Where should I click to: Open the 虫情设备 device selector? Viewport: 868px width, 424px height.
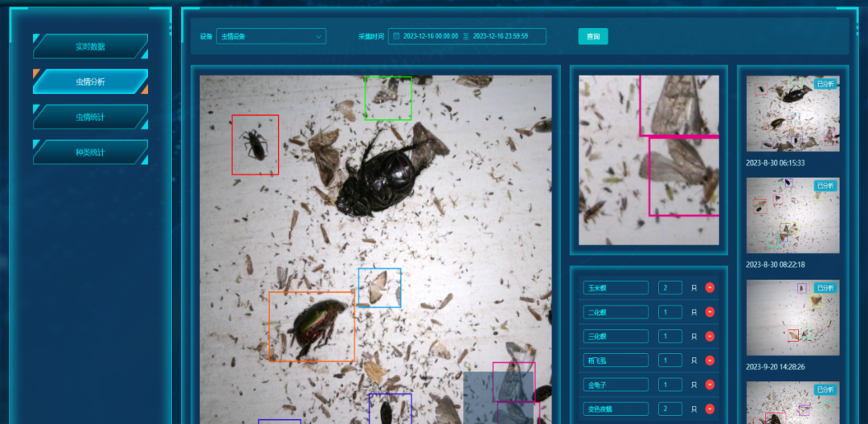point(270,36)
